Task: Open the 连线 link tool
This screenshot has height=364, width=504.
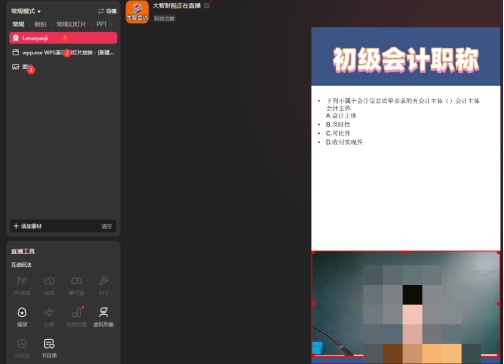Action: [49, 286]
